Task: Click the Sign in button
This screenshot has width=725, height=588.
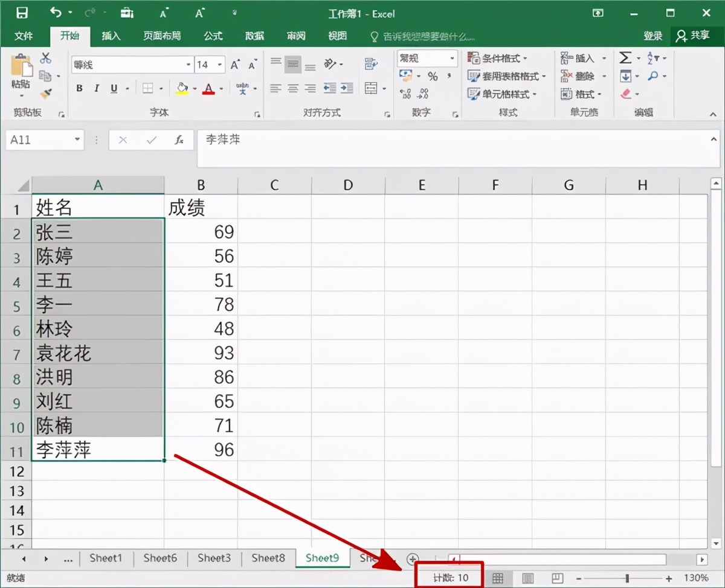Action: 653,36
